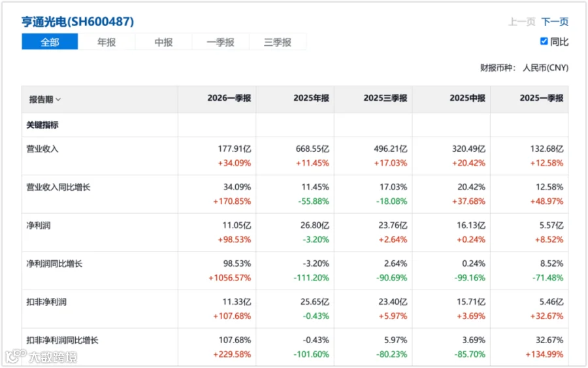588x368 pixels.
Task: Select the 三季报 tab
Action: tap(278, 42)
